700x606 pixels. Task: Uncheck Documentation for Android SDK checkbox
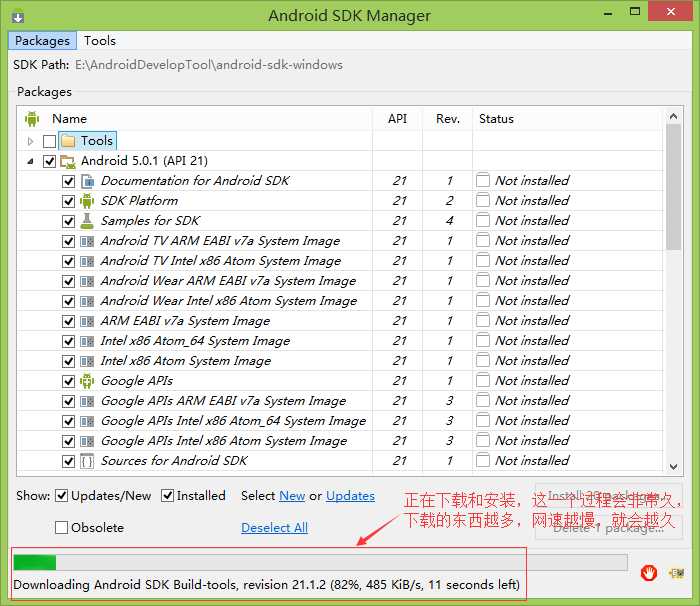(x=68, y=181)
